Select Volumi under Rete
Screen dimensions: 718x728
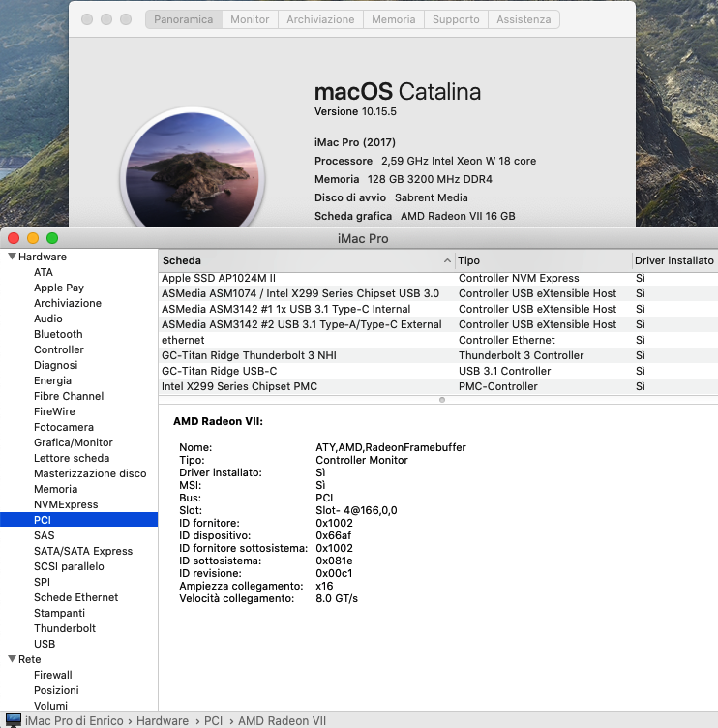tap(50, 706)
